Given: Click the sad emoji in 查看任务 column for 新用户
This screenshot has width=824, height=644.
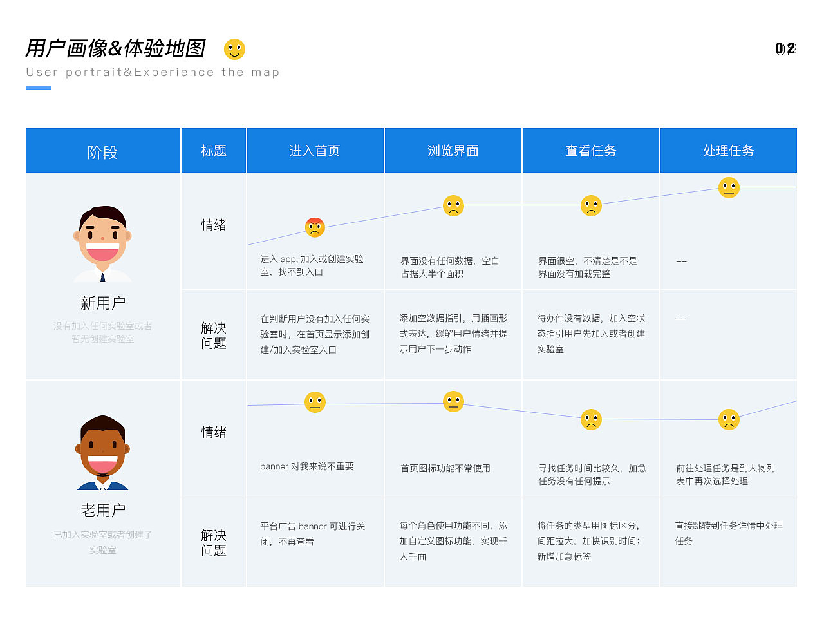Looking at the screenshot, I should click(x=591, y=206).
